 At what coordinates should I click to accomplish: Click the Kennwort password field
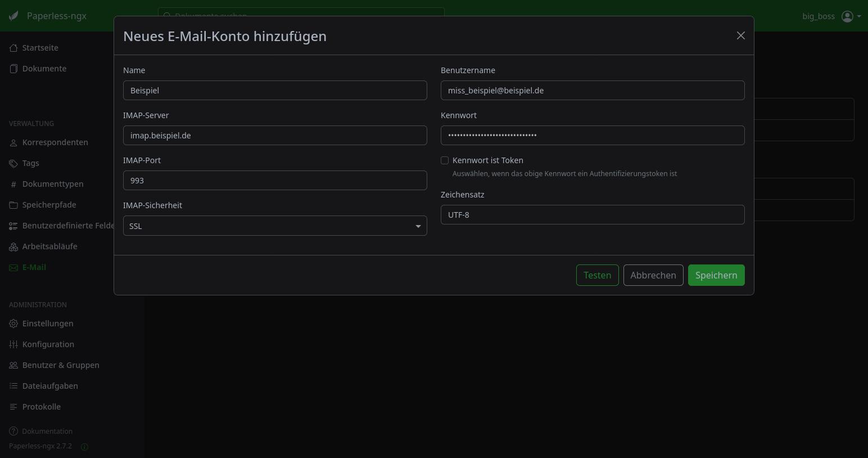[x=593, y=136]
